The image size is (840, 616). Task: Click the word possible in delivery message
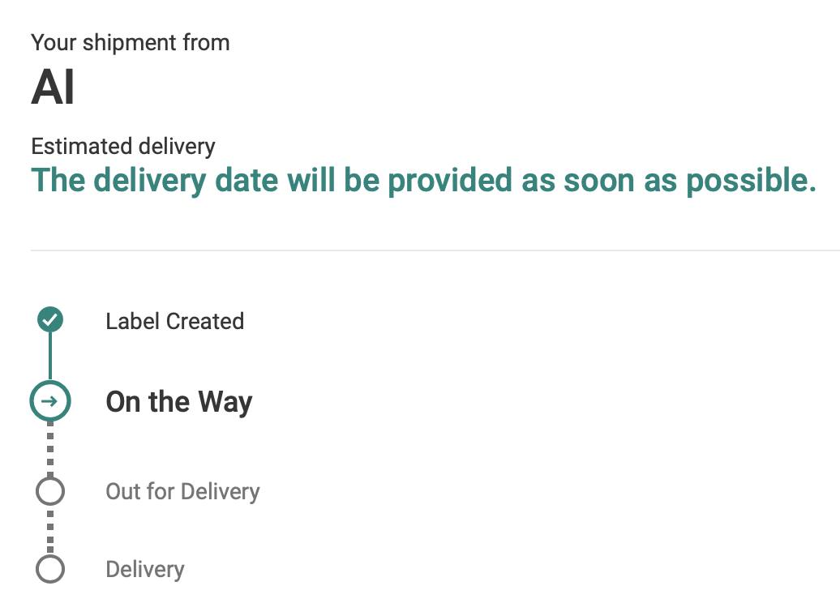(x=751, y=181)
